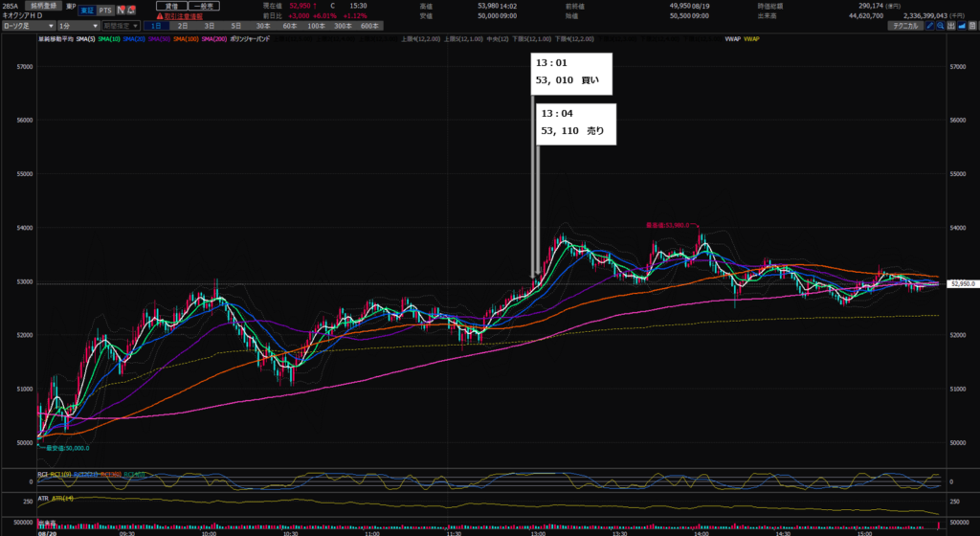Screen dimensions: 980x536
Task: Click the 前終値 49,950 value
Action: (680, 6)
